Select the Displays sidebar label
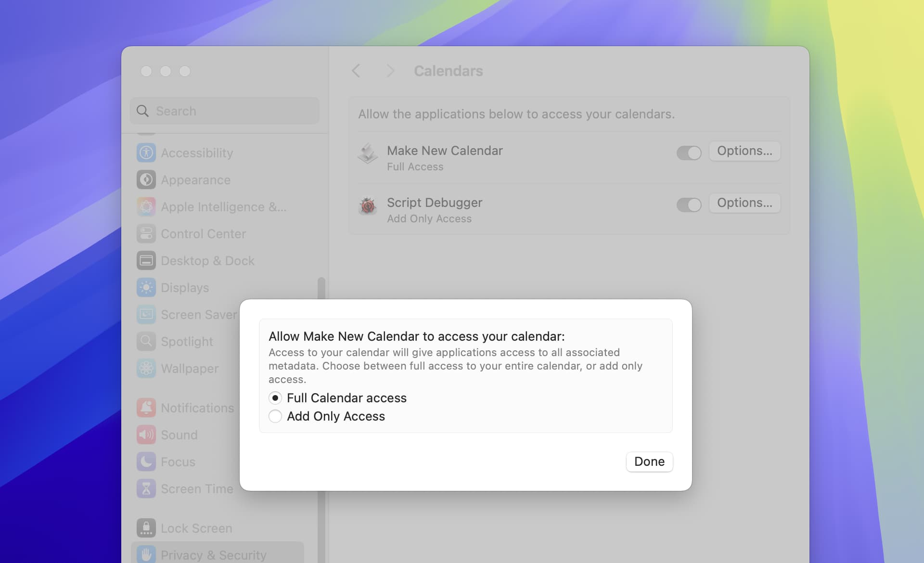924x563 pixels. [185, 288]
